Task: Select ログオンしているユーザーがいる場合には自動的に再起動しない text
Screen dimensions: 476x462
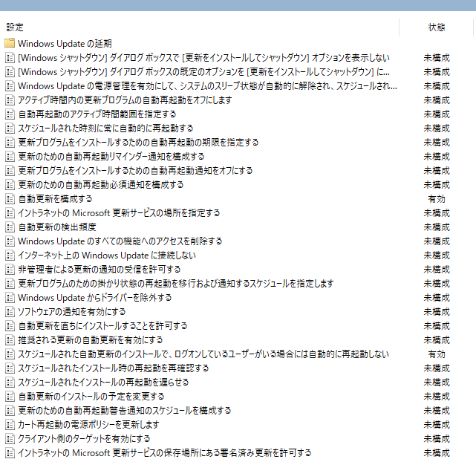Action: 203,354
